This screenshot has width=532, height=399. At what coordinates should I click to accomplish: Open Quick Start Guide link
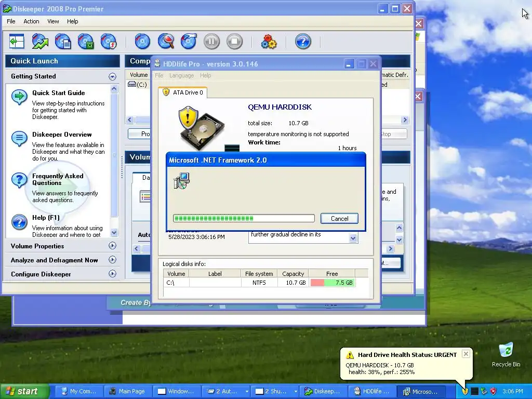(x=58, y=93)
